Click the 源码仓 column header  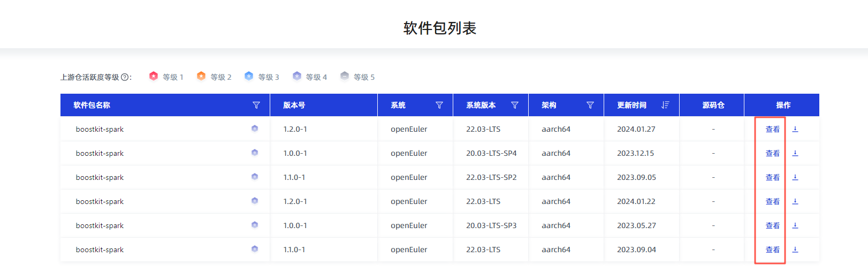(713, 105)
